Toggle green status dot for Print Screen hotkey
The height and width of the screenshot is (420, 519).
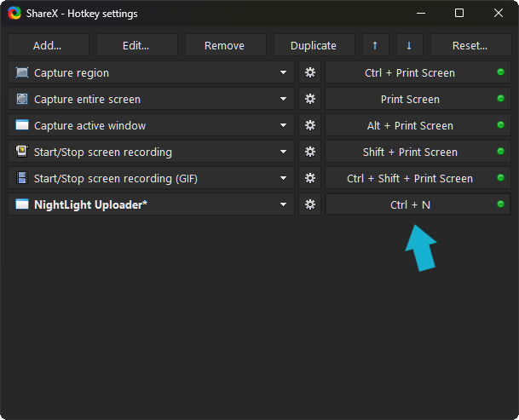pos(500,100)
